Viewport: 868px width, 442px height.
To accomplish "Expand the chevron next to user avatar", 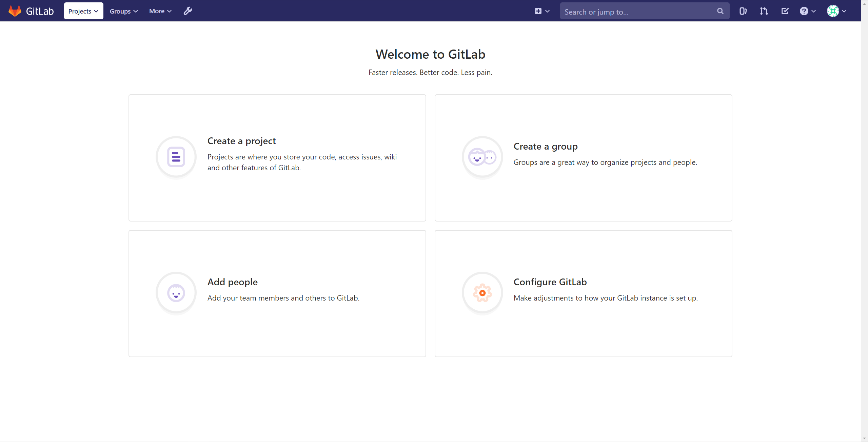I will click(x=844, y=11).
